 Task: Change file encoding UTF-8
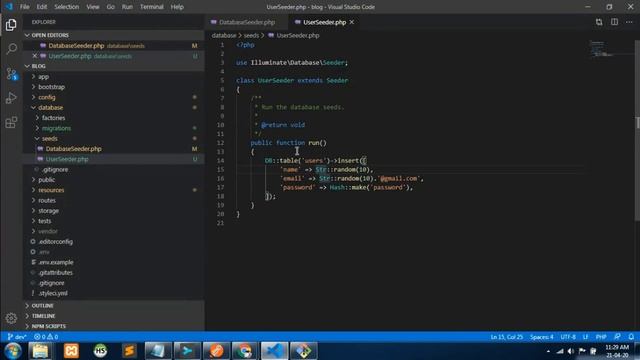tap(568, 337)
